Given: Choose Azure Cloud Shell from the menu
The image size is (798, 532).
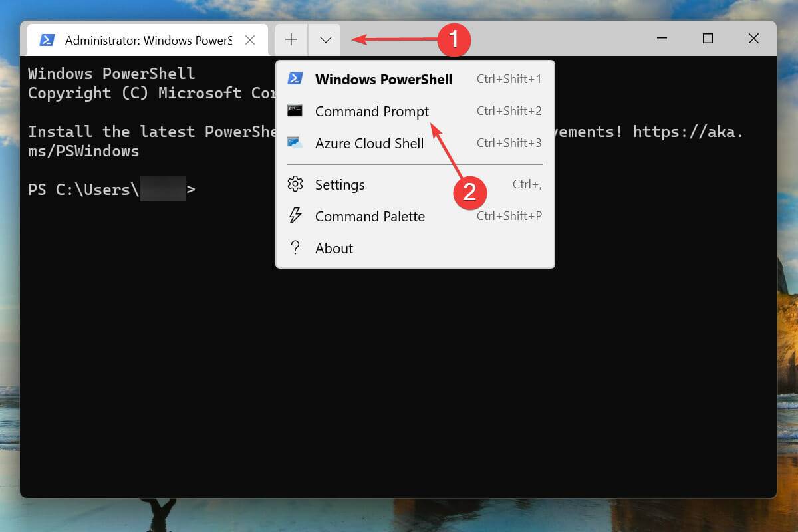Looking at the screenshot, I should point(415,143).
